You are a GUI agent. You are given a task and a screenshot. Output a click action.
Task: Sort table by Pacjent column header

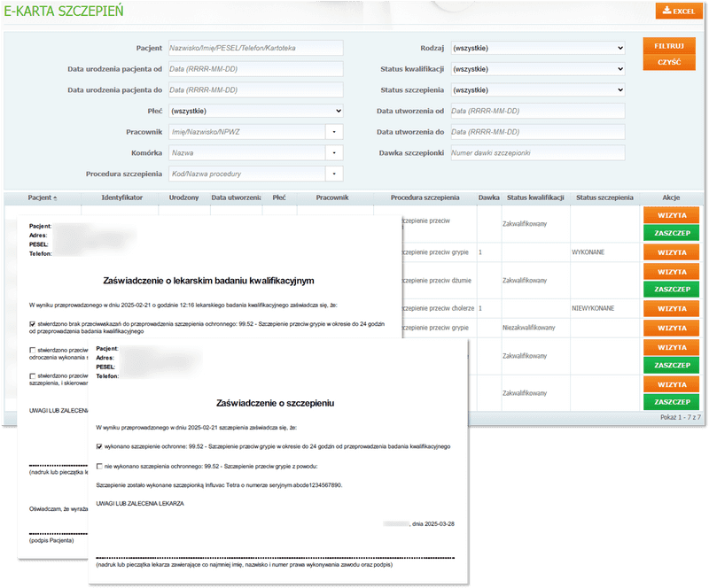point(42,197)
